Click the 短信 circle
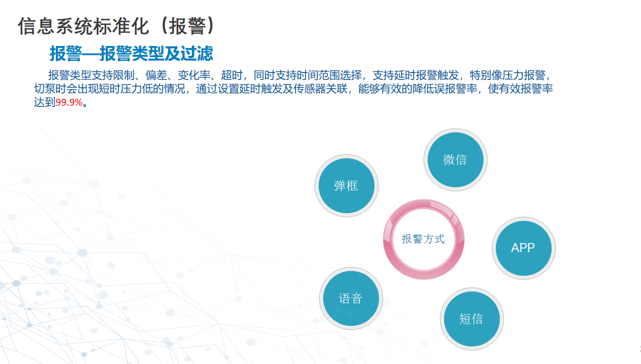The image size is (641, 364). [x=471, y=319]
